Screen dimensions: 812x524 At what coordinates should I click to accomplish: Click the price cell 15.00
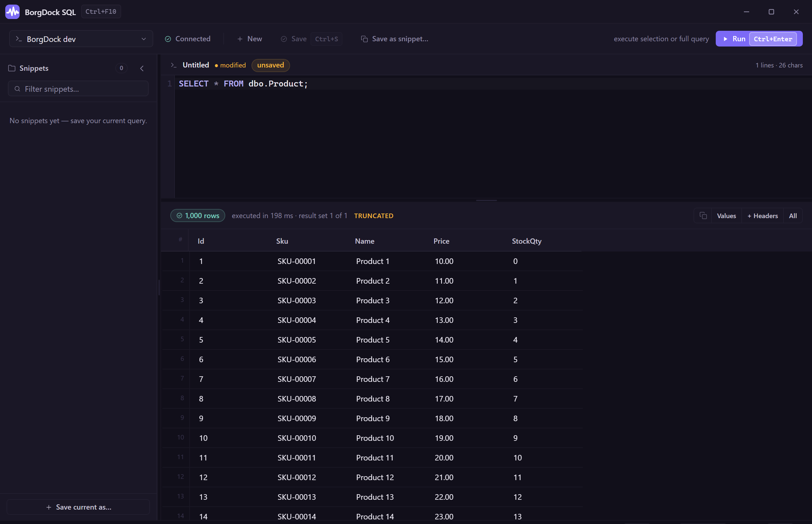click(x=444, y=359)
